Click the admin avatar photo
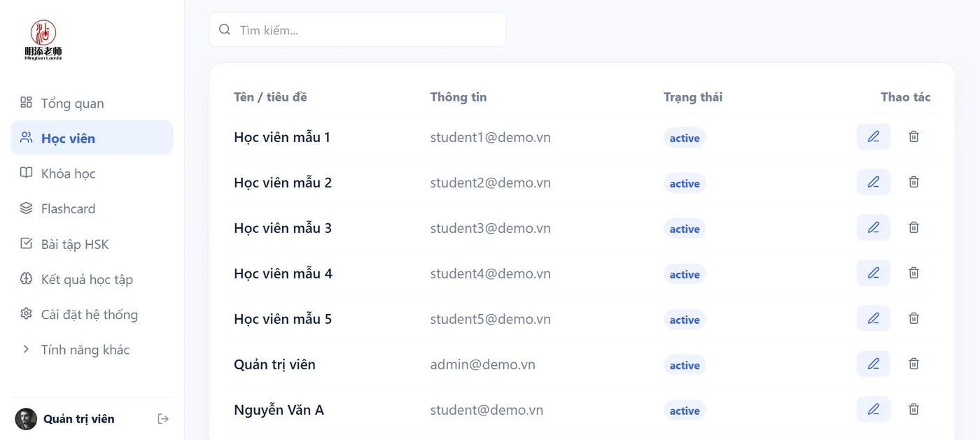The height and width of the screenshot is (440, 980). click(26, 419)
